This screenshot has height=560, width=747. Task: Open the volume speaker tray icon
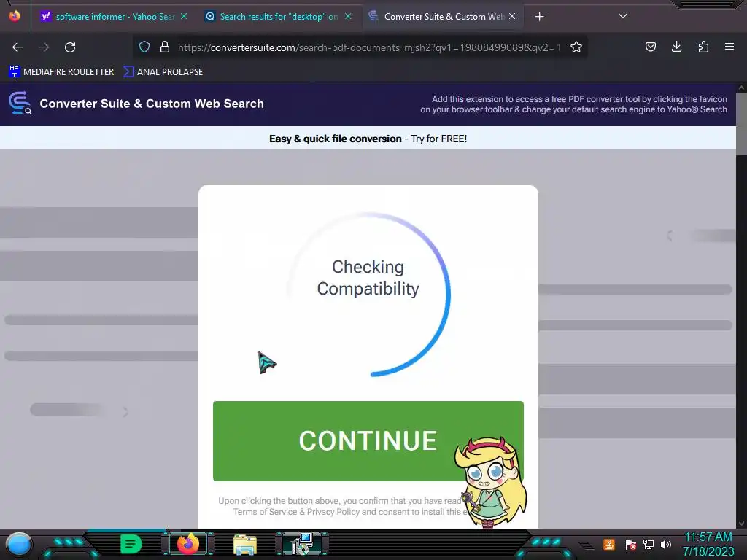(665, 544)
